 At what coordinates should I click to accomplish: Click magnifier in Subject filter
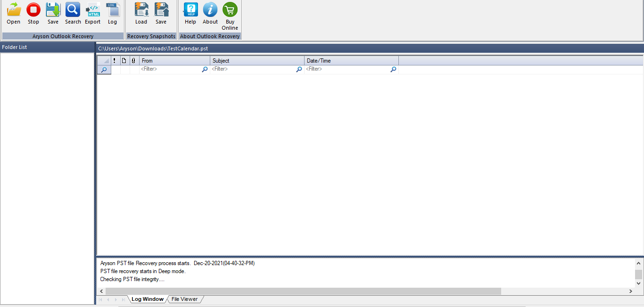click(299, 69)
